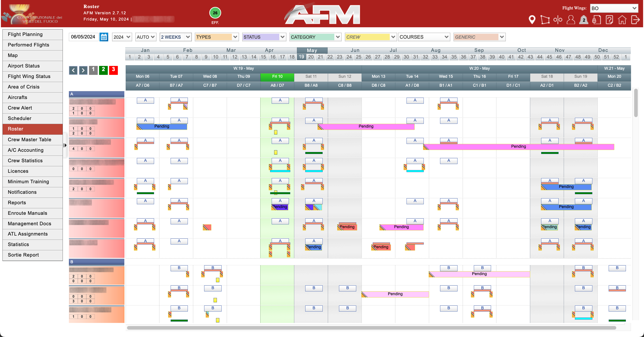
Task: Select the gray number 1 button
Action: point(93,70)
